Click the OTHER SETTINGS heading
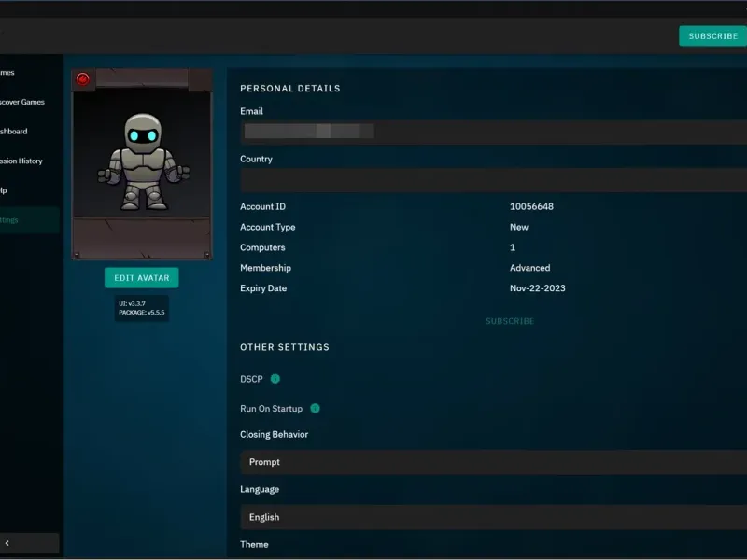Screen dimensions: 747x560 pyautogui.click(x=285, y=347)
